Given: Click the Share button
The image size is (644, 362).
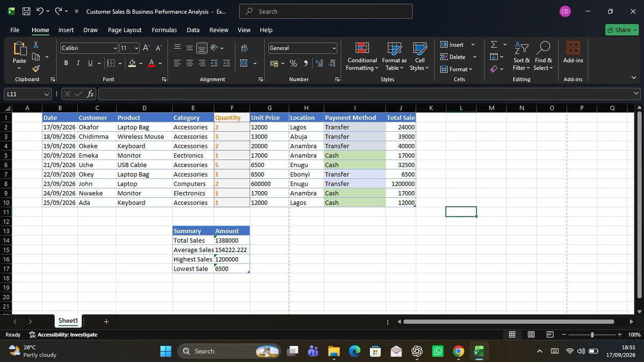Looking at the screenshot, I should pyautogui.click(x=622, y=30).
